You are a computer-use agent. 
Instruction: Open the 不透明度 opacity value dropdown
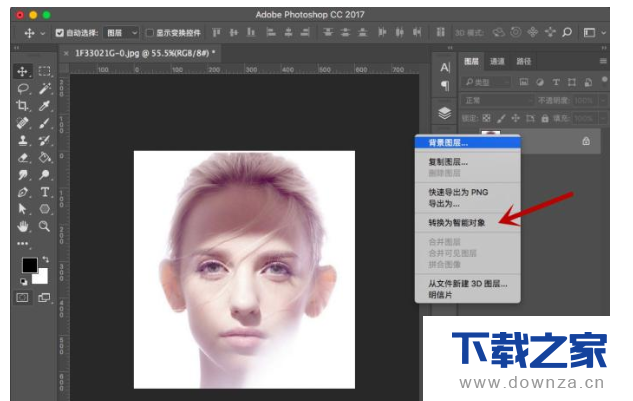604,100
